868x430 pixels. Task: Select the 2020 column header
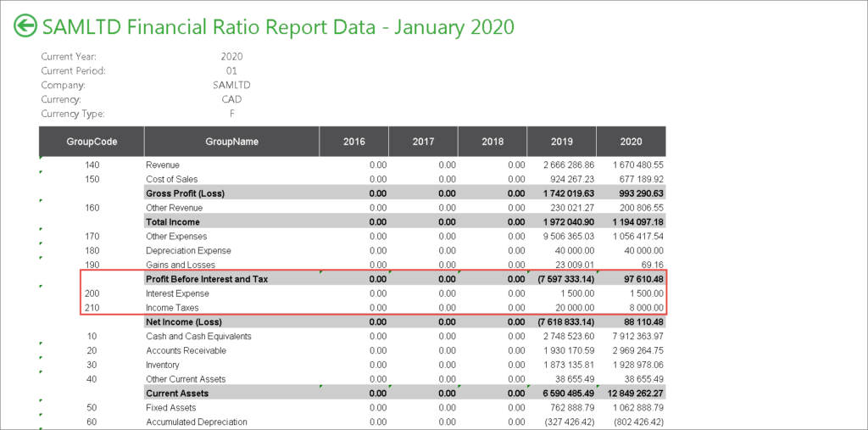point(631,142)
